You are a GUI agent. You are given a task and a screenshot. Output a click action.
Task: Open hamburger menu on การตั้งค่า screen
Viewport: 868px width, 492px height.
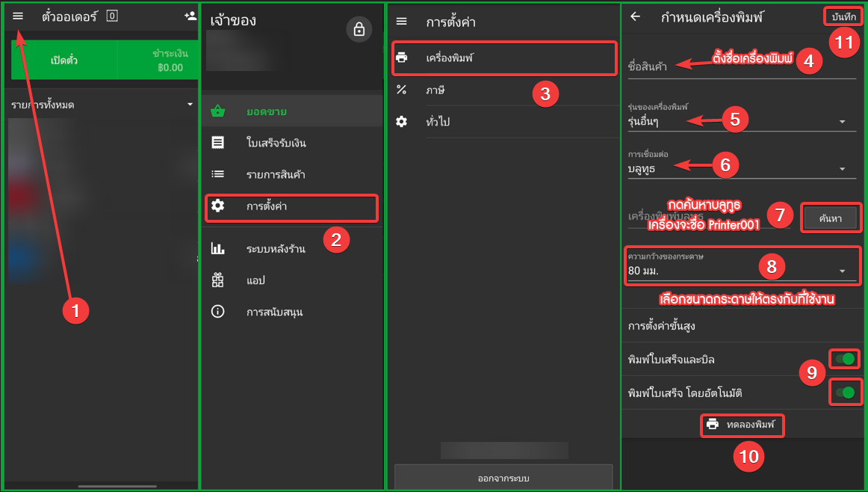pyautogui.click(x=402, y=21)
